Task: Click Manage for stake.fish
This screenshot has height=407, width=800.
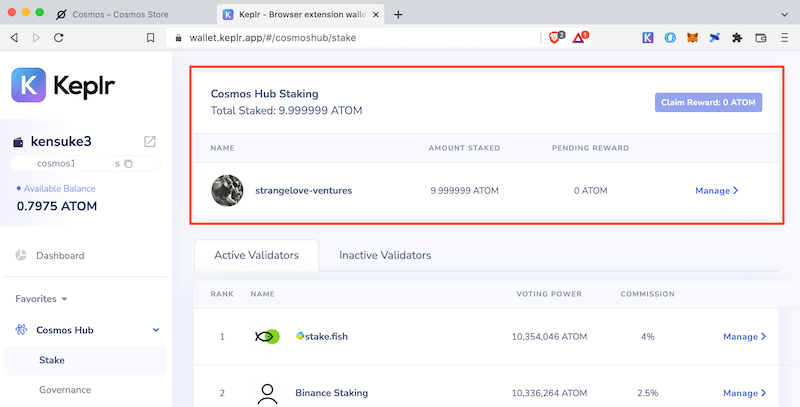Action: click(745, 337)
